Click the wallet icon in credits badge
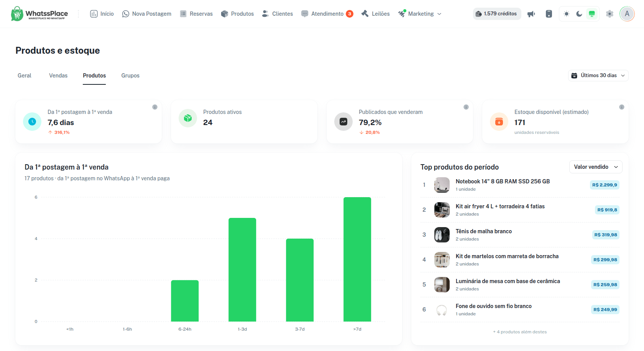The height and width of the screenshot is (351, 644). (478, 14)
